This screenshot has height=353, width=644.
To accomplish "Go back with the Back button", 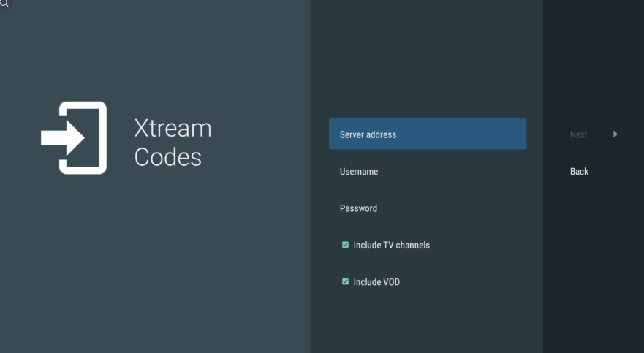I will (579, 172).
